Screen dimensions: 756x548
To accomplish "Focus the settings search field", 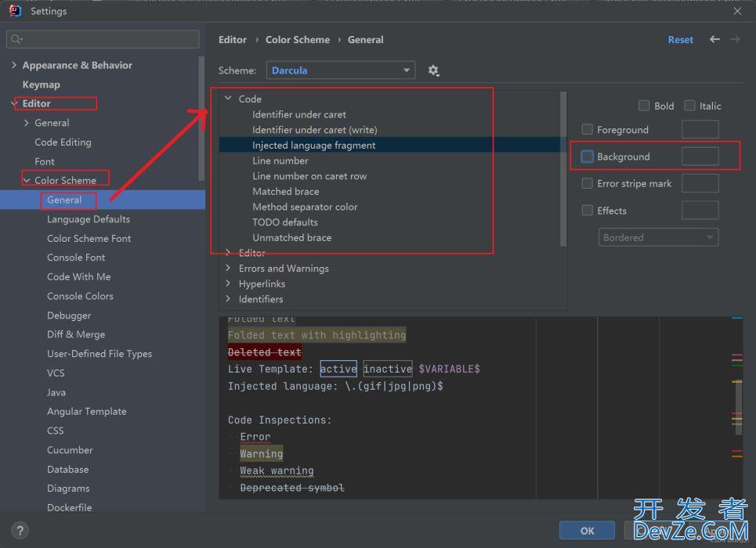I will tap(103, 39).
